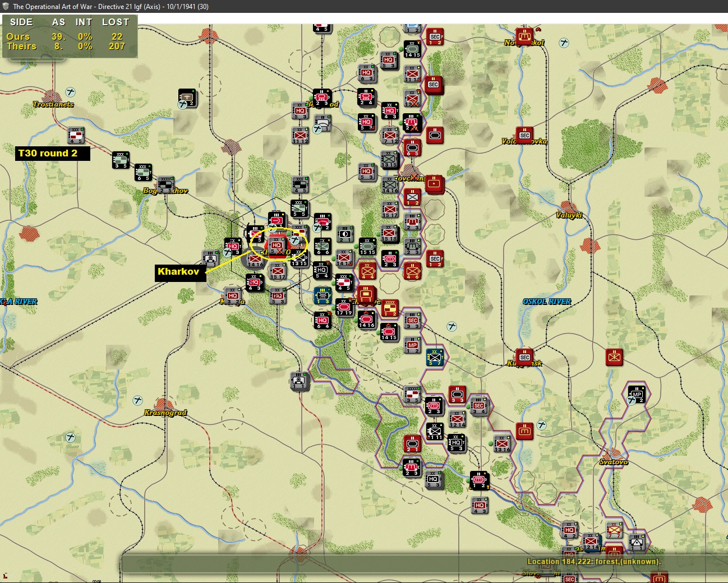Select the gray infantry 11-12 counter
The width and height of the screenshot is (728, 583).
[x=300, y=135]
